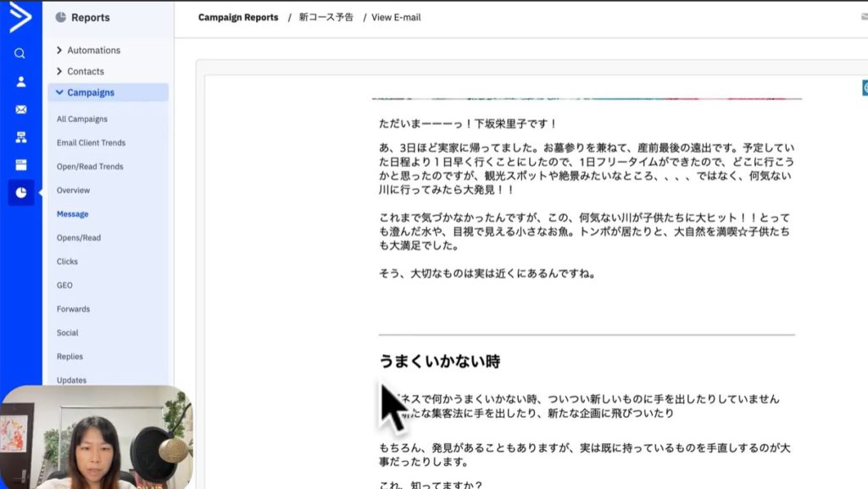This screenshot has width=868, height=489.
Task: Open Contacts via the person icon
Action: 20,82
